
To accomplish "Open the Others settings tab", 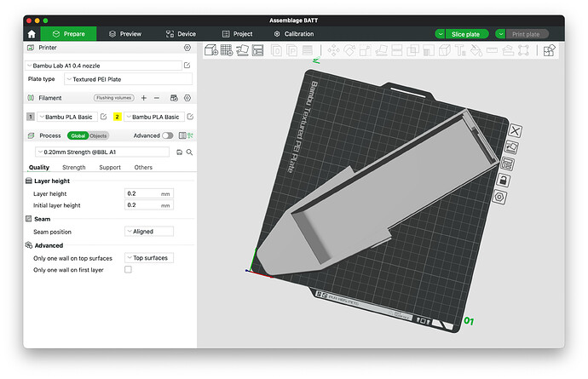I will (x=143, y=168).
